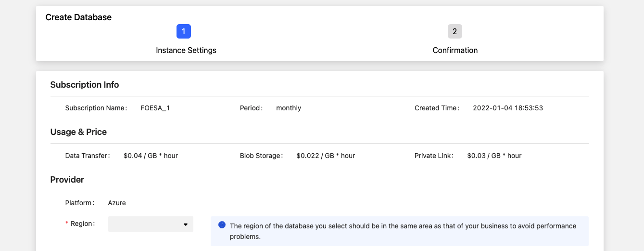
Task: Click the Usage & Price heading
Action: coord(78,132)
